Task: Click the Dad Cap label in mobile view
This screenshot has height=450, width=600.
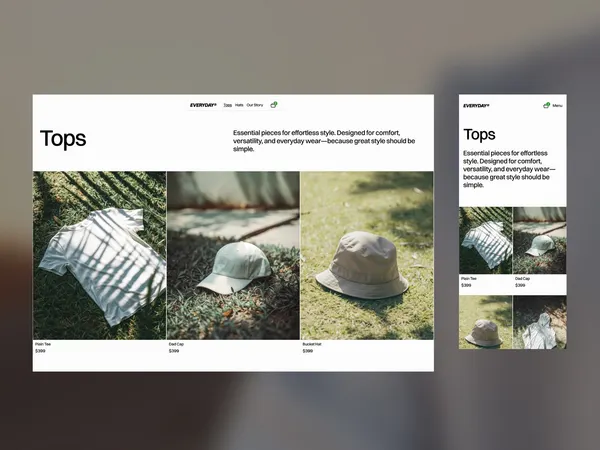Action: (522, 279)
